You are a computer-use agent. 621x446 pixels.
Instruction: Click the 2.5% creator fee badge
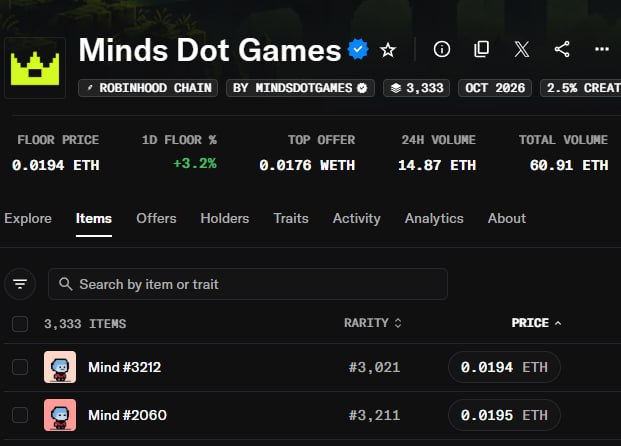pos(581,88)
